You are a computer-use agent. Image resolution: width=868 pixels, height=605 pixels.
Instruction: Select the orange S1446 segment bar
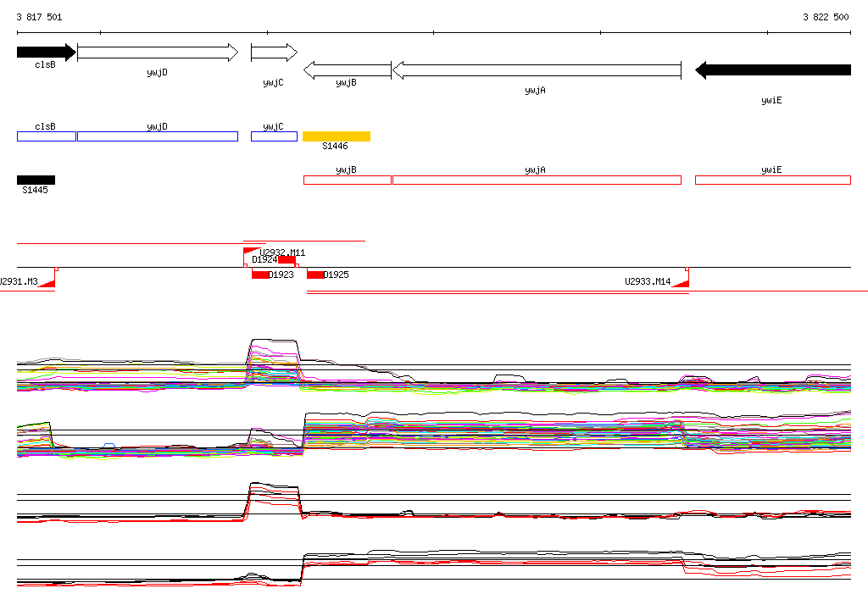pos(337,136)
